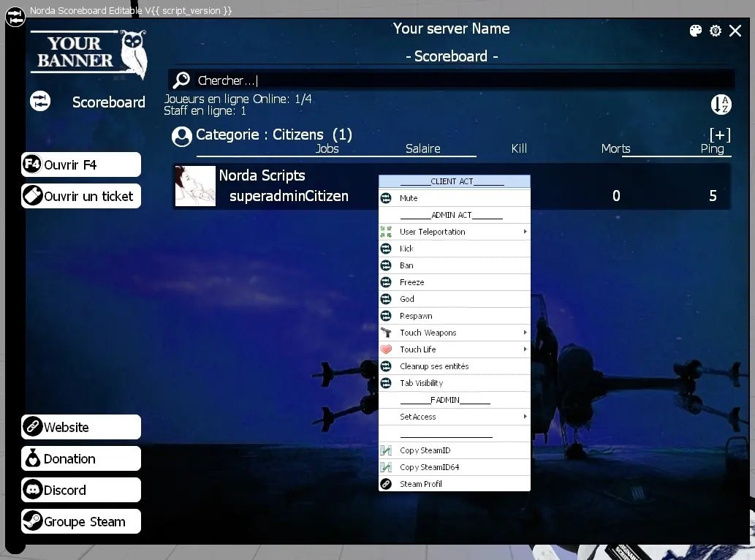Open settings via the gear icon

pos(716,31)
